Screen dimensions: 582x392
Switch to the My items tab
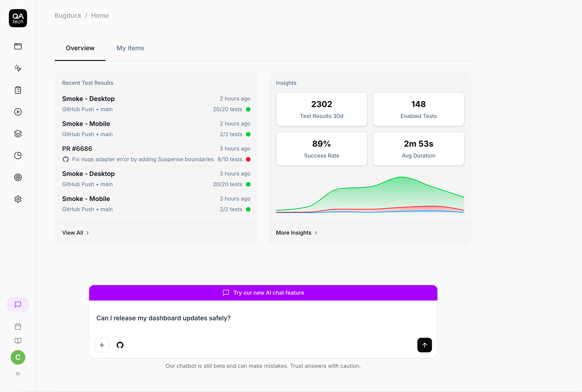pos(130,48)
